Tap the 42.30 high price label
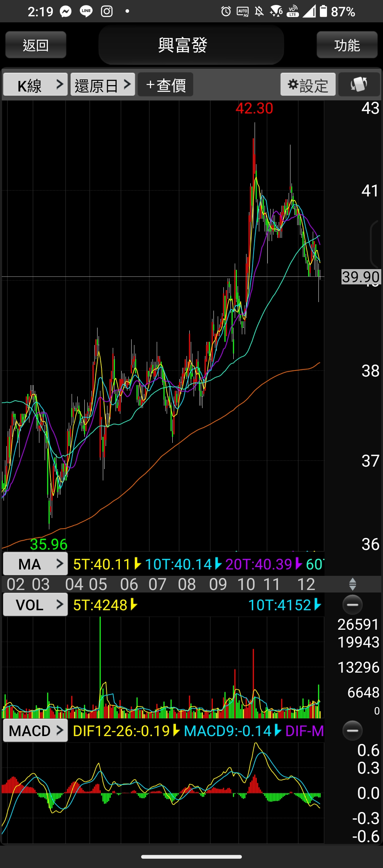The width and height of the screenshot is (383, 868). pos(254,108)
